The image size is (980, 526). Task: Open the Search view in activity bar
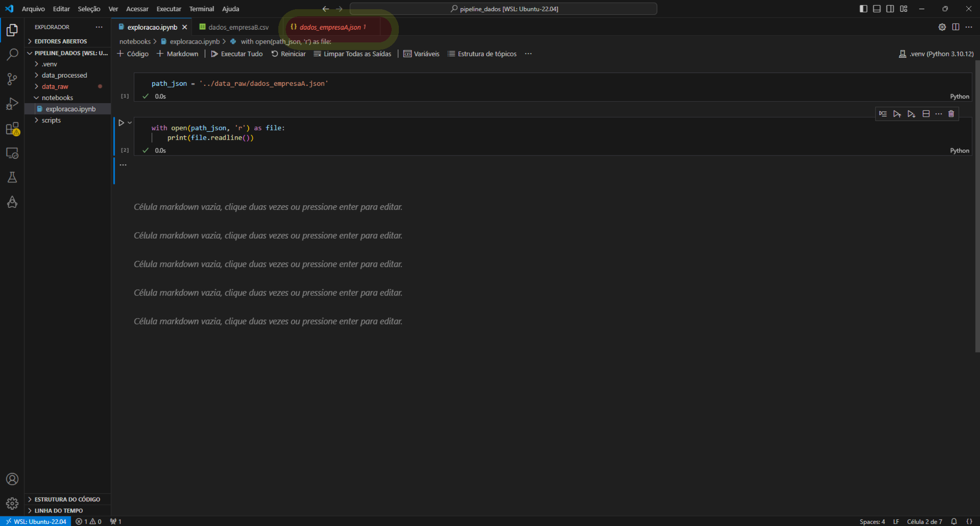pyautogui.click(x=12, y=55)
